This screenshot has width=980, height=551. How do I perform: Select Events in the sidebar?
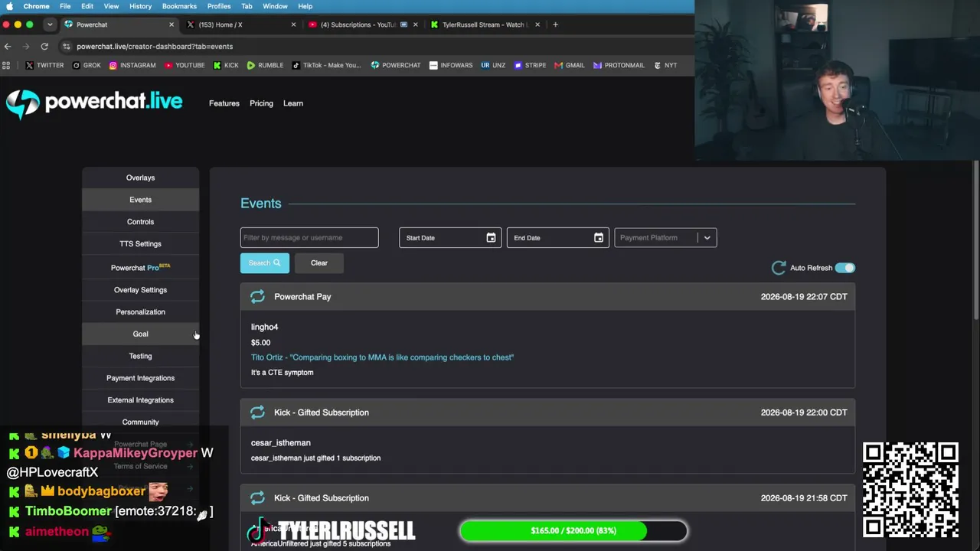pos(140,200)
